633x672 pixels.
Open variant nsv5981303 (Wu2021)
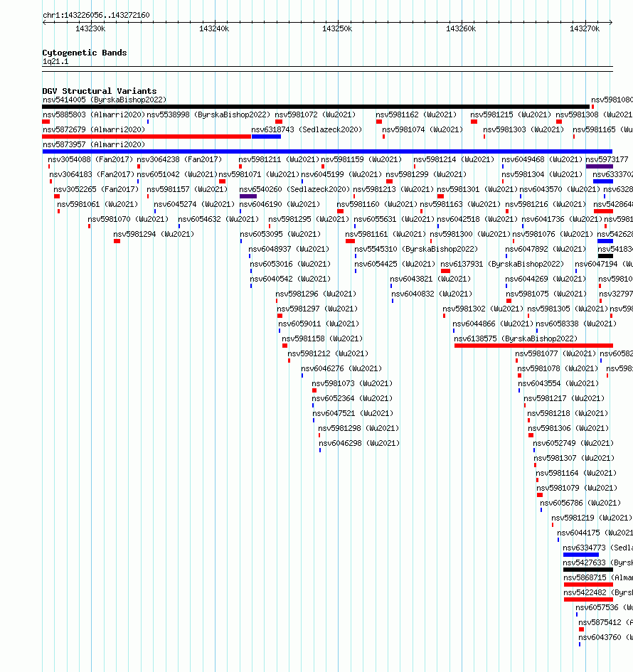[x=523, y=129]
